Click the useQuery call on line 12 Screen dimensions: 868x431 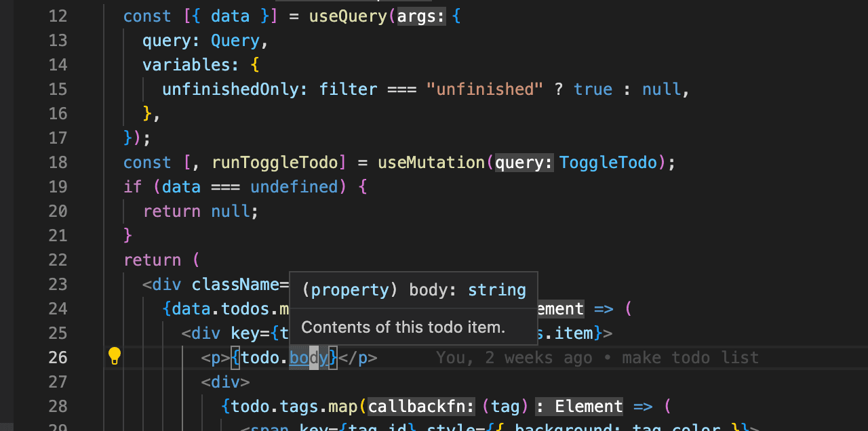[347, 16]
